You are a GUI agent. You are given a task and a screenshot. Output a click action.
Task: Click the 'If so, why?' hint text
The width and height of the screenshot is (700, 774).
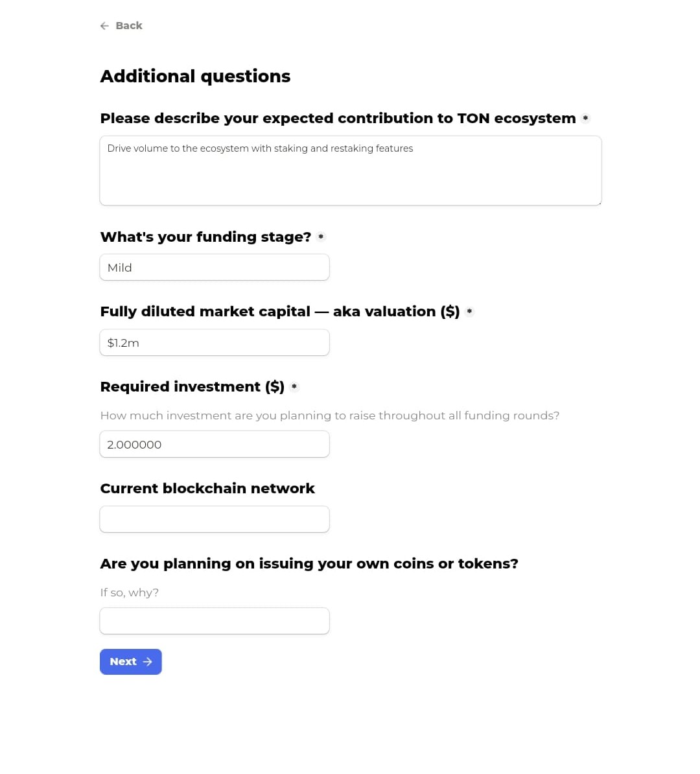tap(129, 592)
